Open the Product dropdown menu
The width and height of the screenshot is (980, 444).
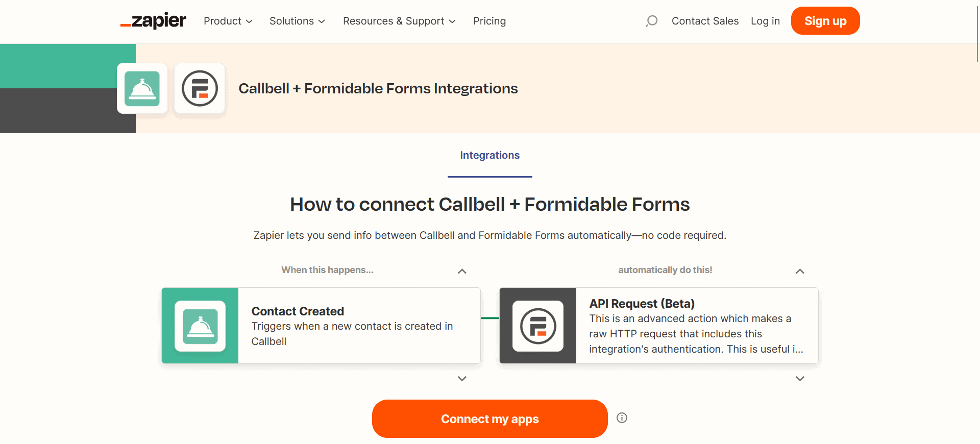click(x=228, y=21)
